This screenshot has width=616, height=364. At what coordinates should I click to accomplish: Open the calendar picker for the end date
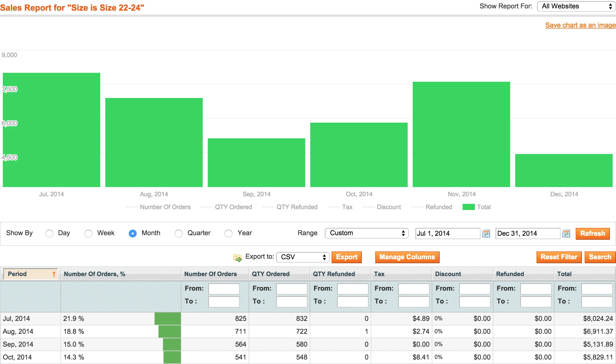[x=566, y=233]
